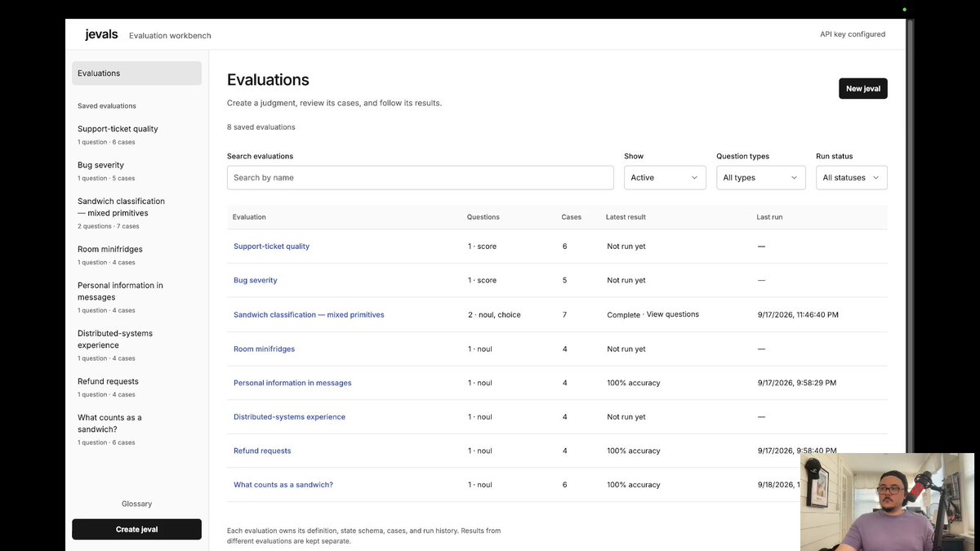Click the New jeval button
This screenshot has height=551, width=980.
point(863,88)
